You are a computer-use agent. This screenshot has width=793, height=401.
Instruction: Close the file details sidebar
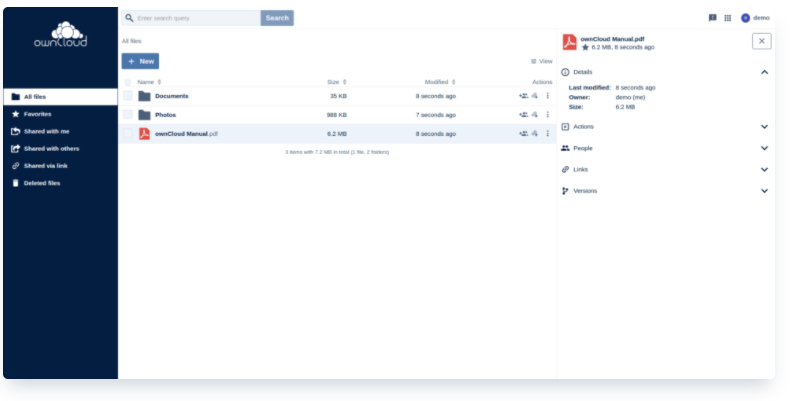tap(762, 41)
